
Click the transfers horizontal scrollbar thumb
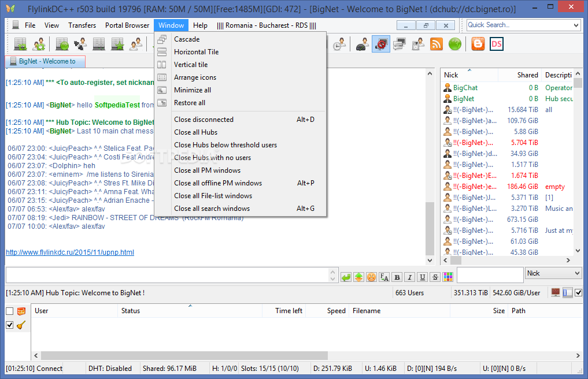click(x=184, y=355)
